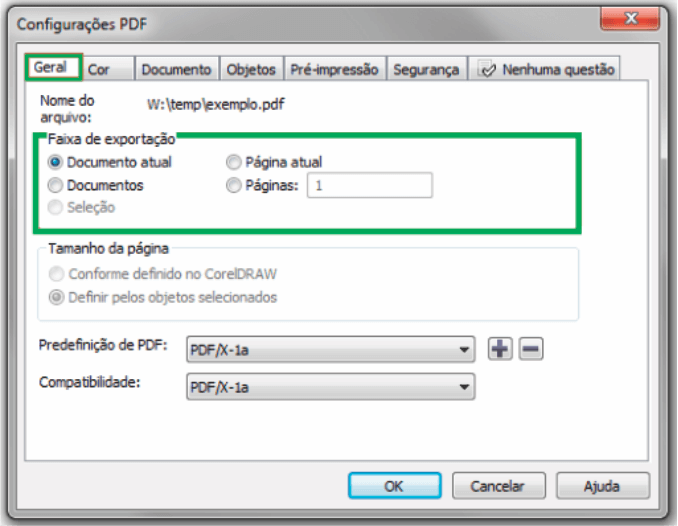The width and height of the screenshot is (678, 526).
Task: Switch to the Pré-impressão tab
Action: [334, 69]
